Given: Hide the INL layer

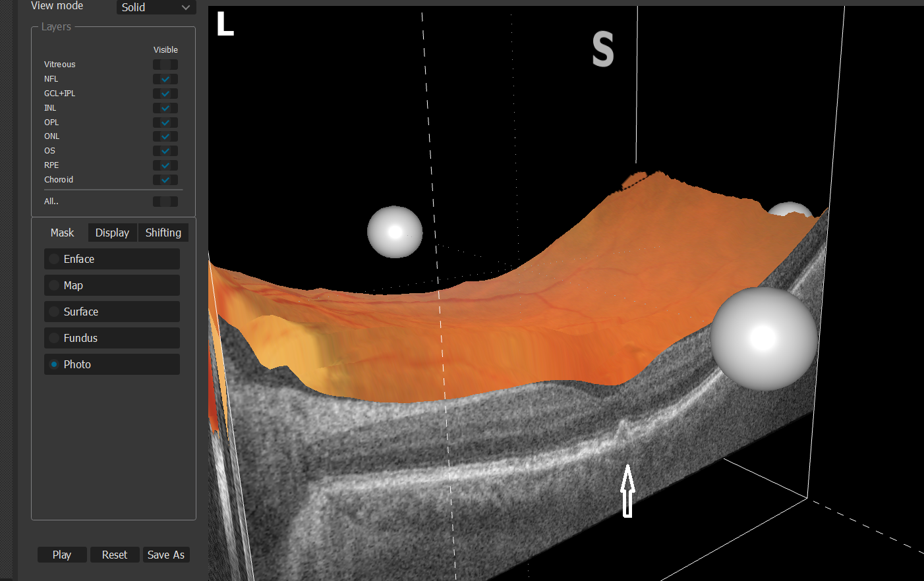Looking at the screenshot, I should coord(165,108).
